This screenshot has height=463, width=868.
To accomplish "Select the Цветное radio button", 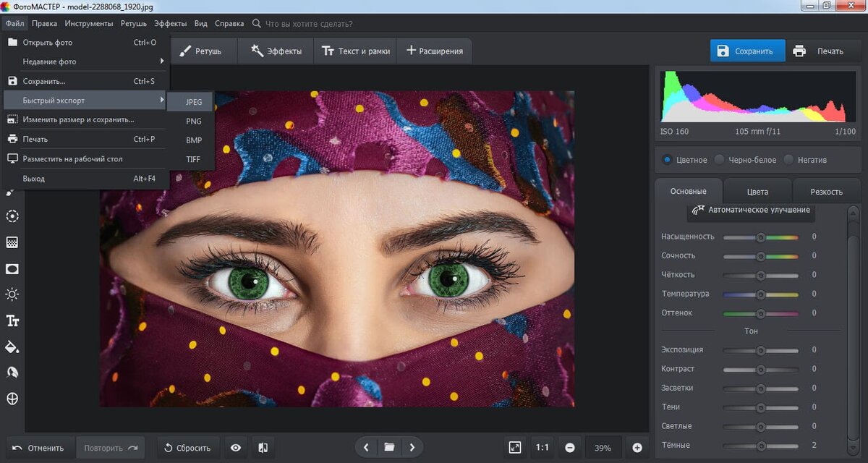I will coord(667,160).
